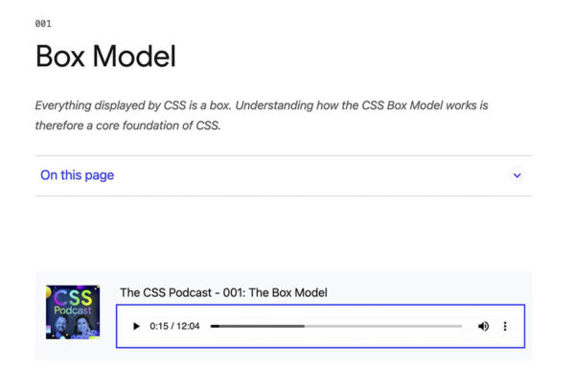
Task: Seek within the audio progress bar
Action: click(x=335, y=327)
